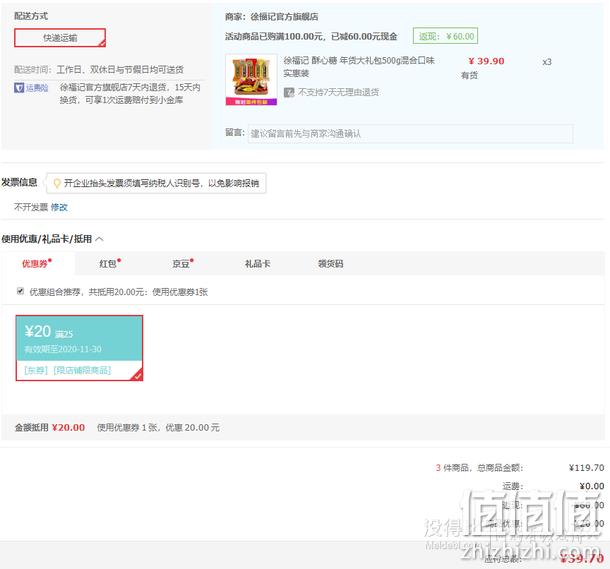Viewport: 610px width, 569px height.
Task: Switch to the 优惠券 tab
Action: 37,264
